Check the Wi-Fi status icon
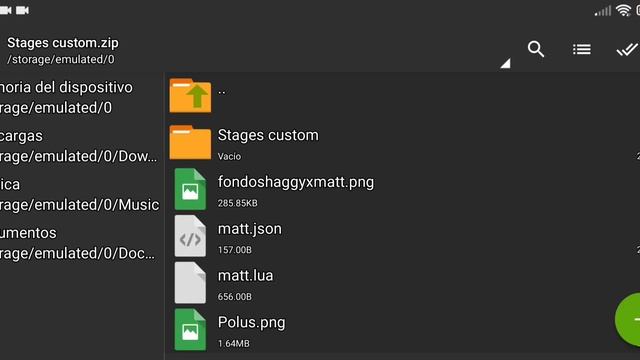 pos(623,10)
